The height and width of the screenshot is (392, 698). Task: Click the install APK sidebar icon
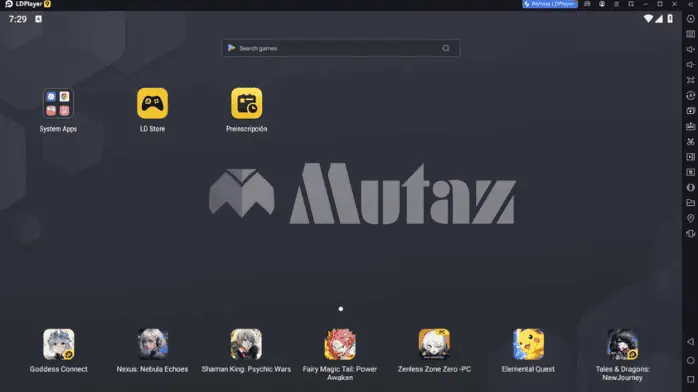click(690, 126)
